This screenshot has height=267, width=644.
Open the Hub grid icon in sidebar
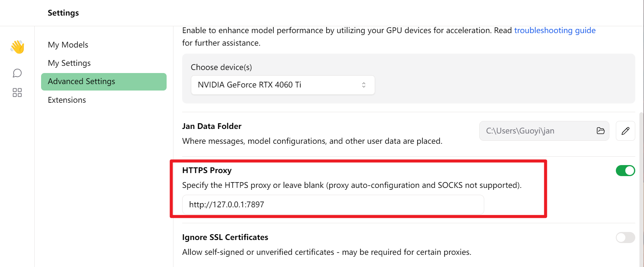click(x=17, y=92)
